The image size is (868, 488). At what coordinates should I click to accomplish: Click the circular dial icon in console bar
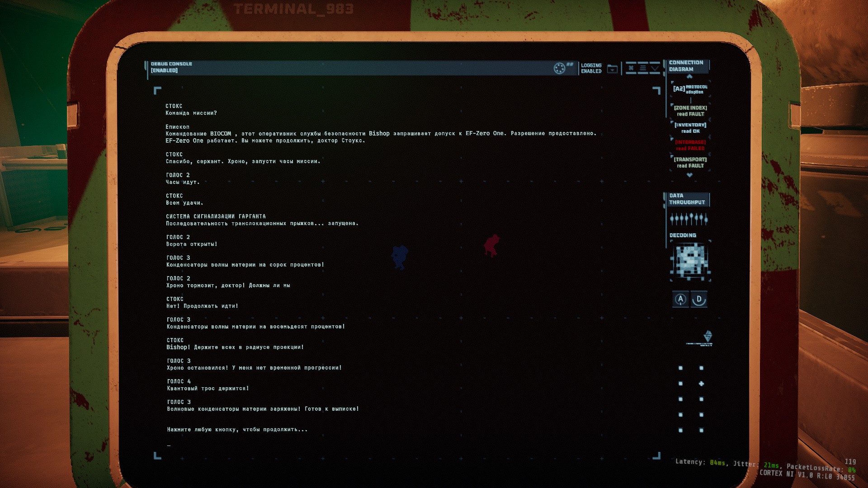[x=559, y=68]
